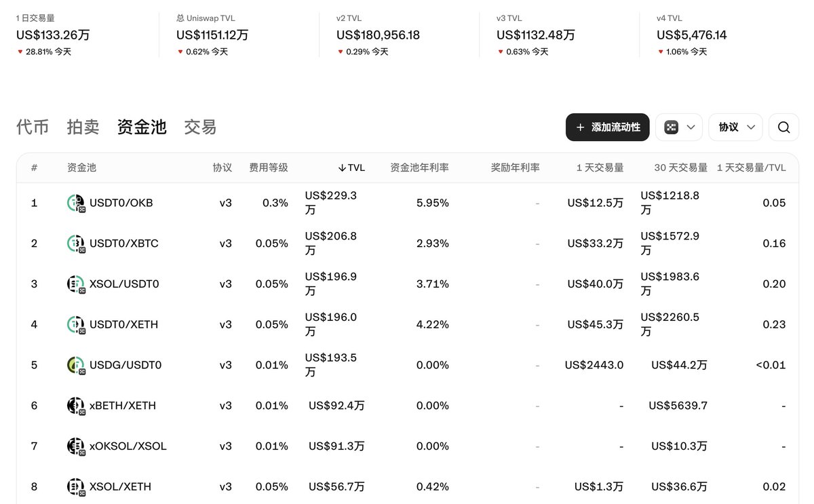Click the USDG/USDT0 pool token icon
This screenshot has width=814, height=504.
click(76, 366)
